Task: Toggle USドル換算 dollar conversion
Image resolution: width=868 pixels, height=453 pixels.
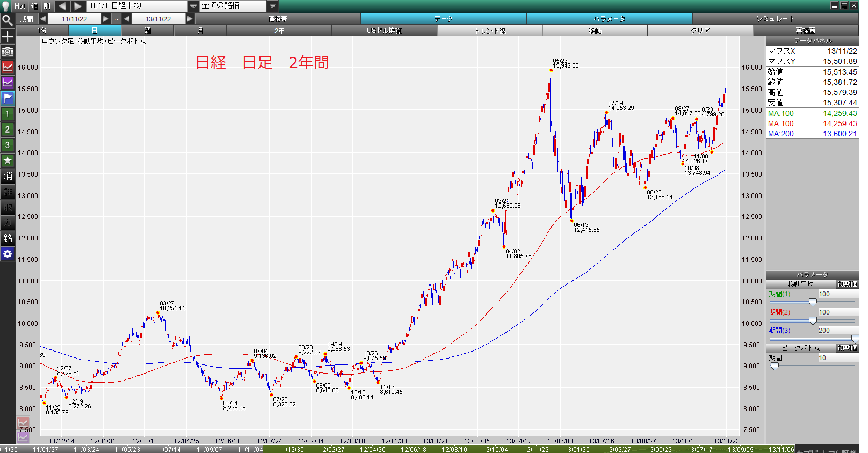Action: tap(385, 31)
